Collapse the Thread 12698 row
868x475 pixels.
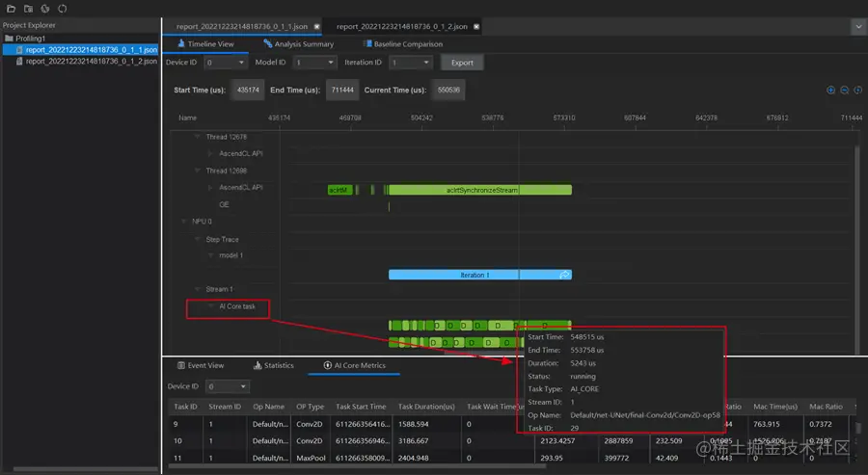click(197, 171)
